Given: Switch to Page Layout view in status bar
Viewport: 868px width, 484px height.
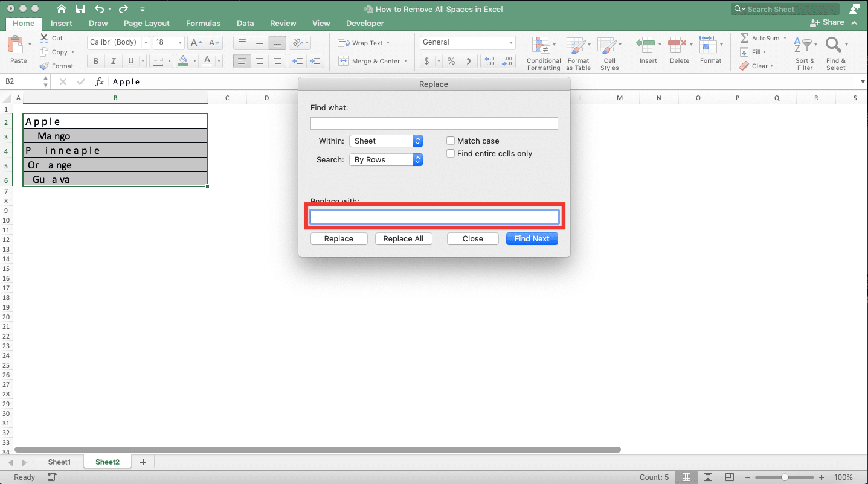Looking at the screenshot, I should click(x=708, y=477).
